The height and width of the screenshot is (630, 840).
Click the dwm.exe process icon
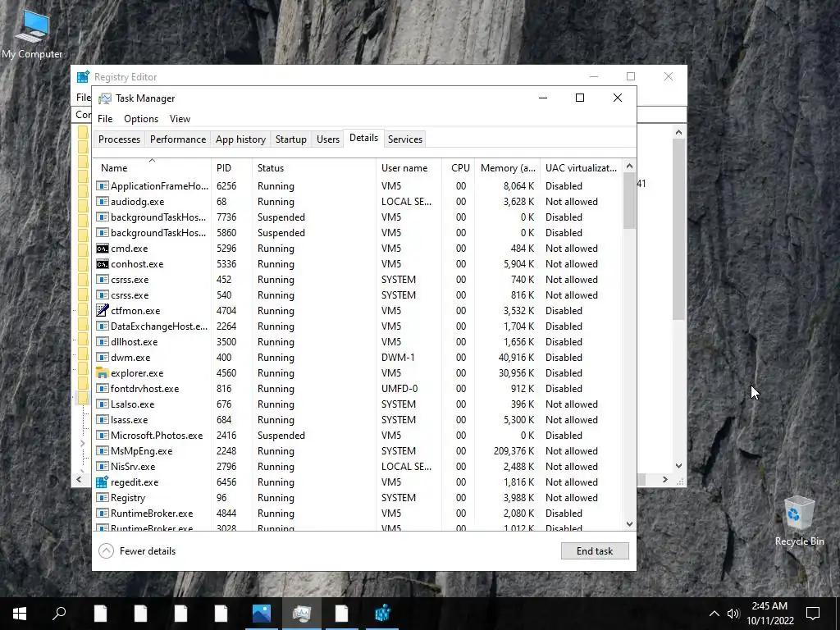coord(103,358)
